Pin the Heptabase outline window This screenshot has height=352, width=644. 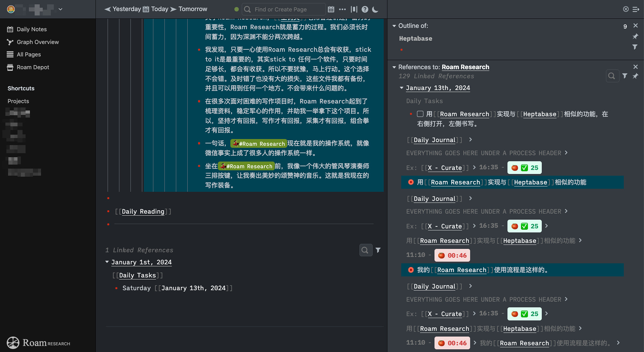[635, 36]
